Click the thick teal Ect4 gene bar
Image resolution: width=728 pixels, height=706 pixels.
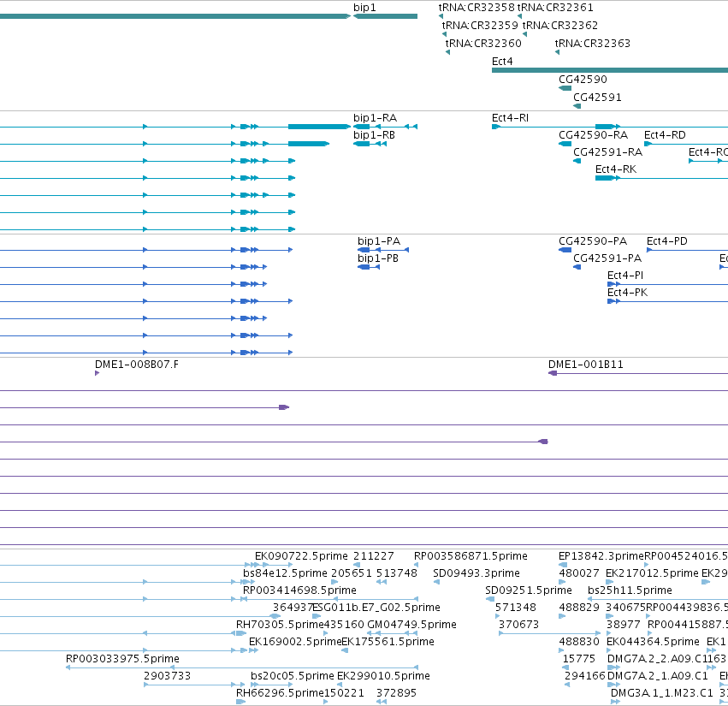pyautogui.click(x=610, y=70)
